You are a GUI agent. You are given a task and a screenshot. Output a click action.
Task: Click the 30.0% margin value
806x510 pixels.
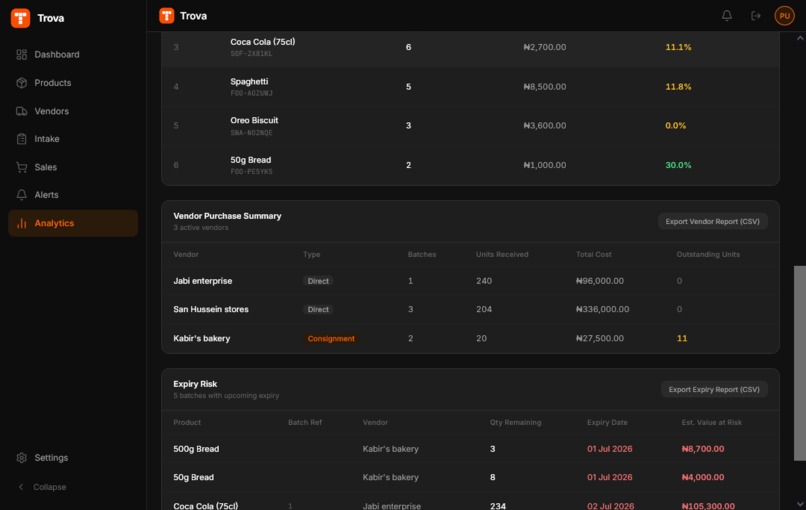pyautogui.click(x=678, y=165)
